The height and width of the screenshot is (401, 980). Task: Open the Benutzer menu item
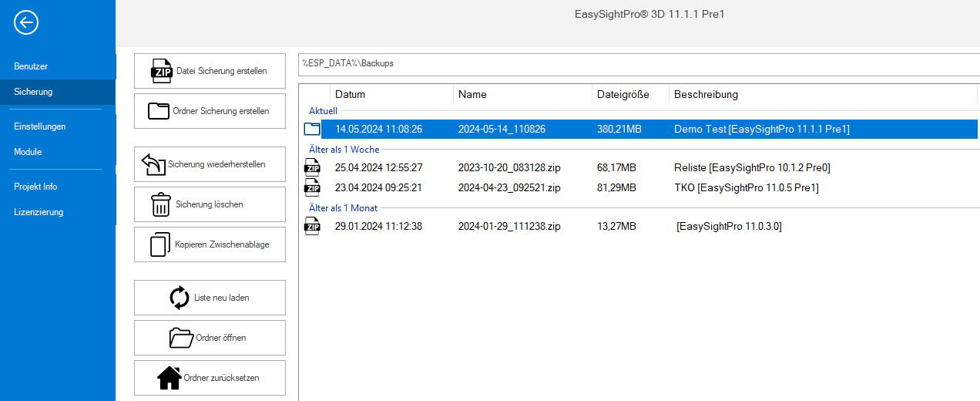click(x=31, y=66)
